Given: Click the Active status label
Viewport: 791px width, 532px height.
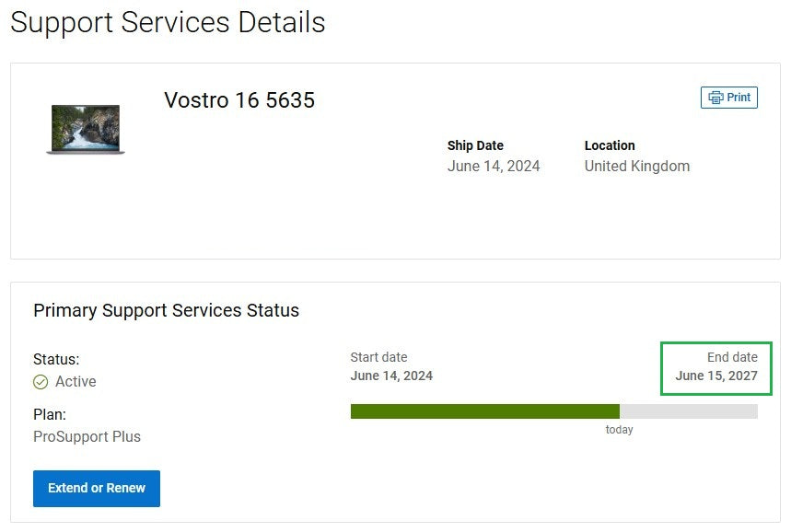Looking at the screenshot, I should click(x=76, y=381).
